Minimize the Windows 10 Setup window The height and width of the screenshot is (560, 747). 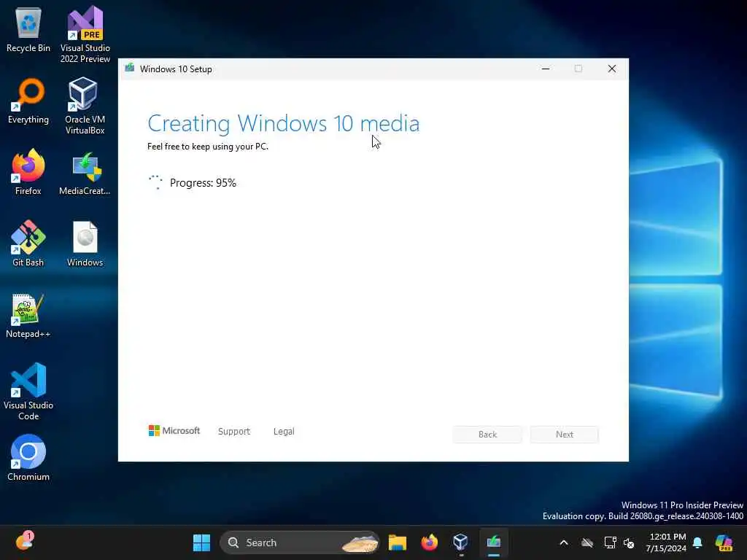546,69
